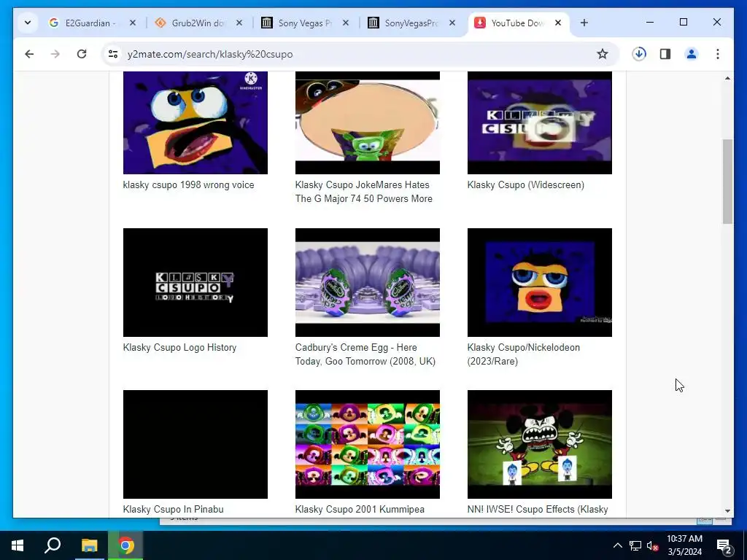Open the Chrome three-dot menu
Viewport: 747px width, 560px height.
click(718, 54)
